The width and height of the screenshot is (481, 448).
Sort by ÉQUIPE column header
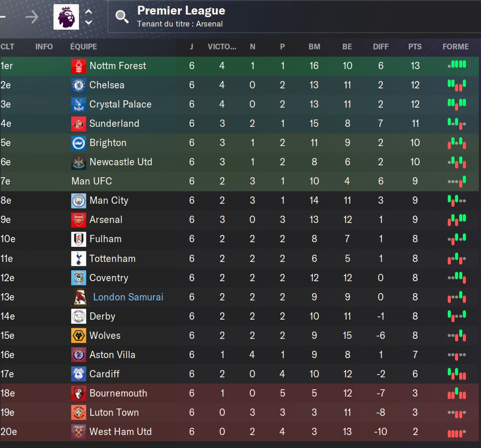click(x=84, y=47)
